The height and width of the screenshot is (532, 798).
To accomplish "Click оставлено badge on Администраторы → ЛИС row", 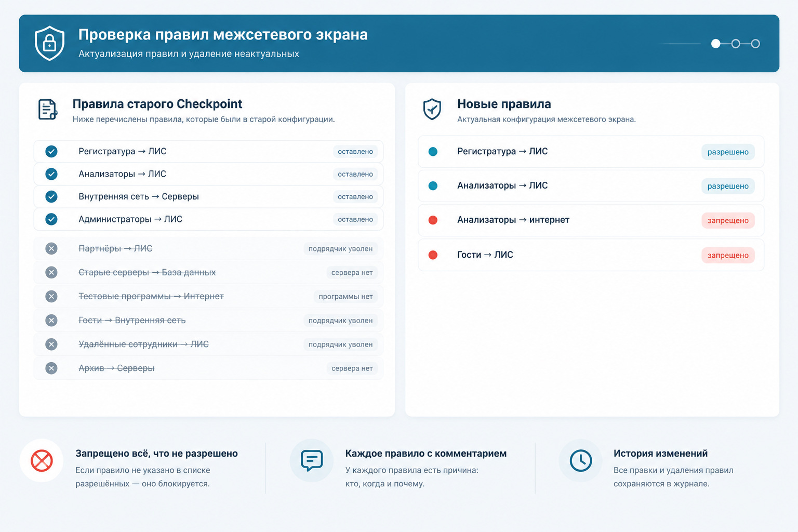I will coord(355,219).
